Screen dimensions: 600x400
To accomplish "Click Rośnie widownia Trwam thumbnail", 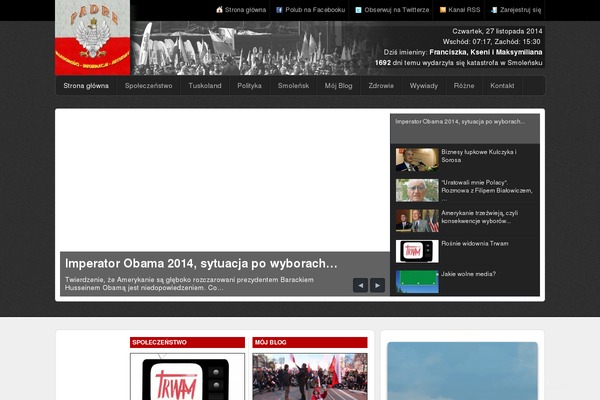I will point(417,251).
